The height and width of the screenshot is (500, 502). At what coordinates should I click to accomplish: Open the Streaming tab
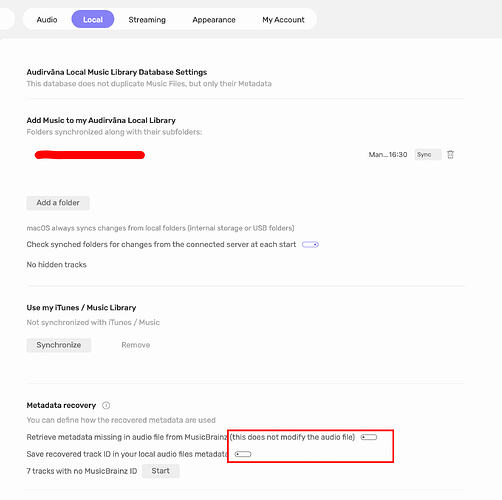click(x=147, y=20)
